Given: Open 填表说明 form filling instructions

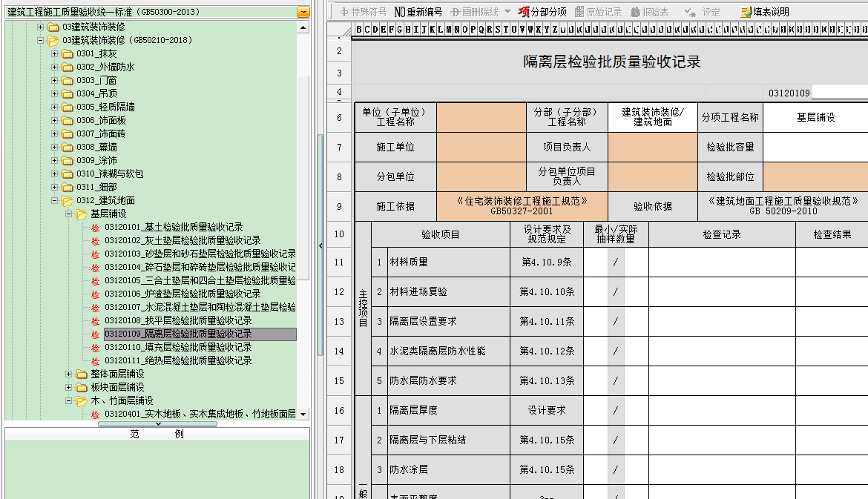Looking at the screenshot, I should pyautogui.click(x=765, y=12).
